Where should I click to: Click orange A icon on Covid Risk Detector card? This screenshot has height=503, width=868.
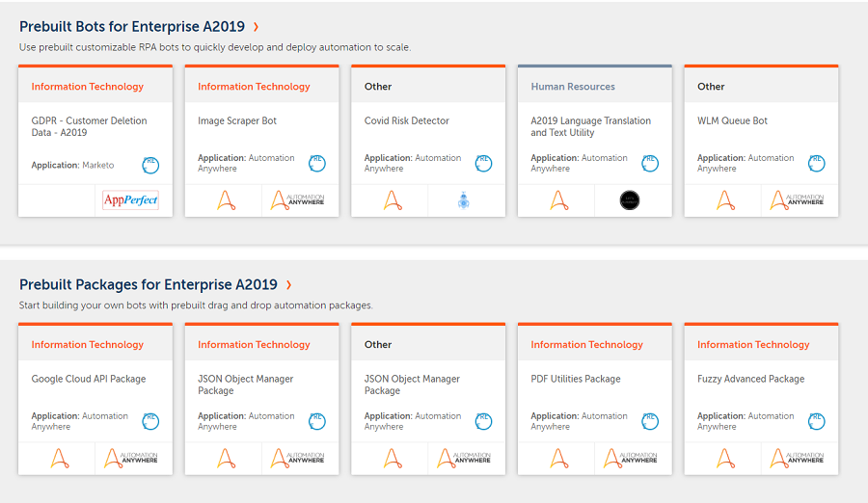tap(393, 200)
